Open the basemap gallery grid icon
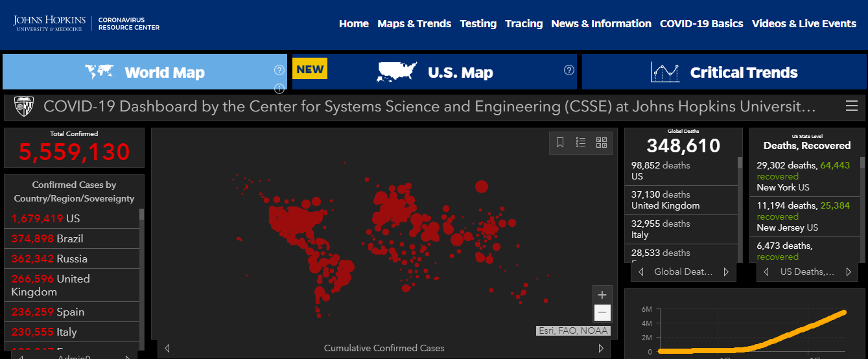 [601, 143]
